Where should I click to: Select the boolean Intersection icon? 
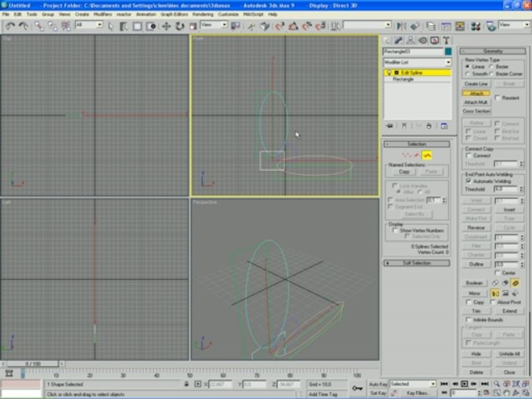515,283
